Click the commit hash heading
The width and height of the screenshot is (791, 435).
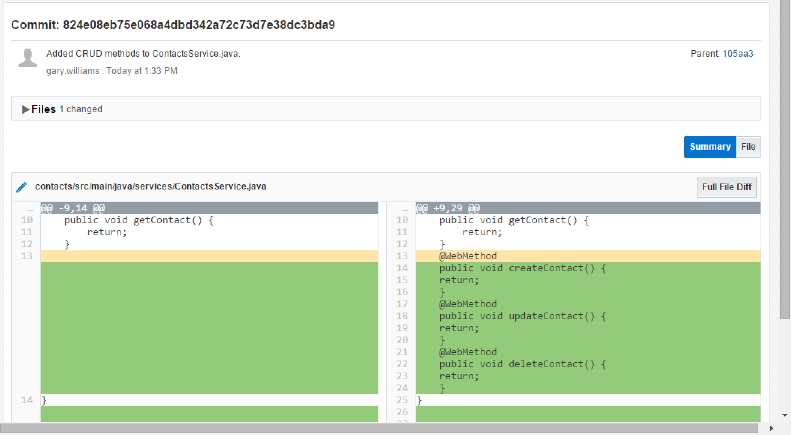173,25
